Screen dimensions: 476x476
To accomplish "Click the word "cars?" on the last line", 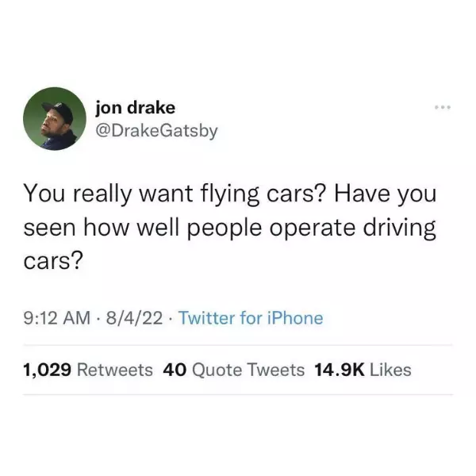I will (x=53, y=261).
